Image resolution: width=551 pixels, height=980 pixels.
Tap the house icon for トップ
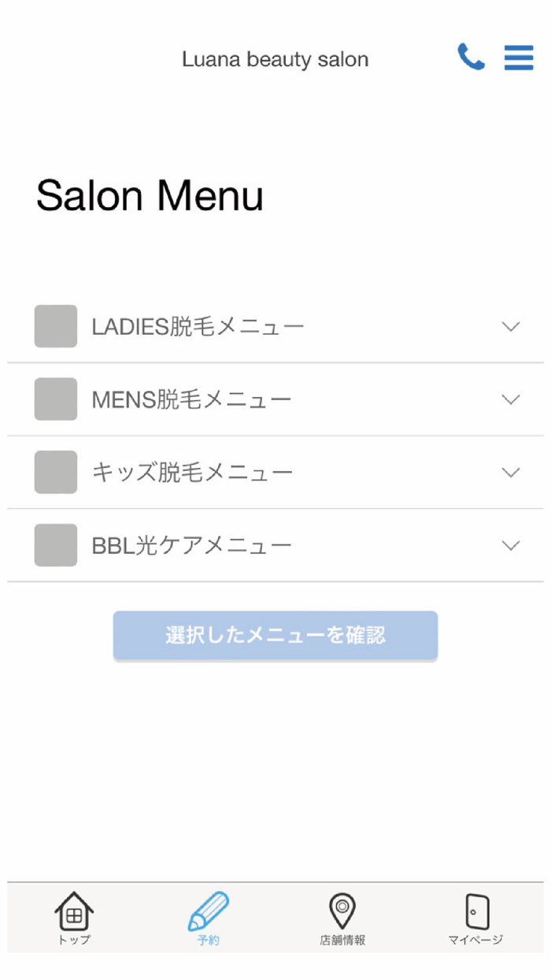pos(74,912)
